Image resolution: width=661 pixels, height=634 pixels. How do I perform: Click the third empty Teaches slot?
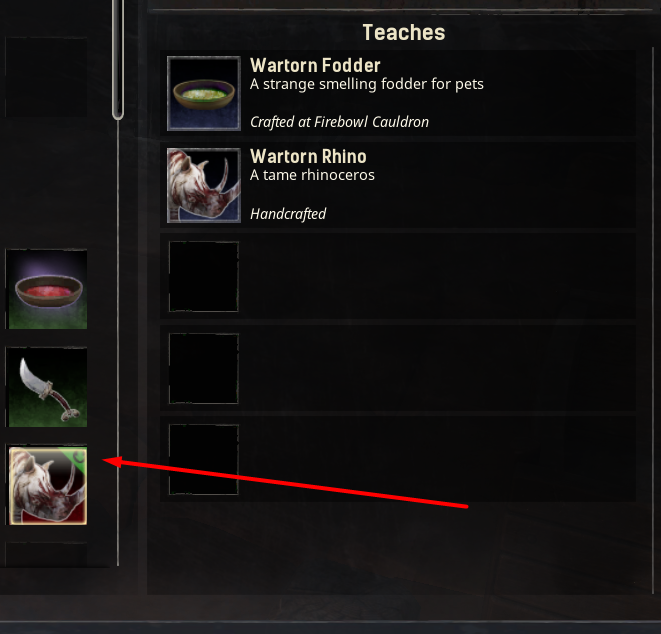click(204, 459)
